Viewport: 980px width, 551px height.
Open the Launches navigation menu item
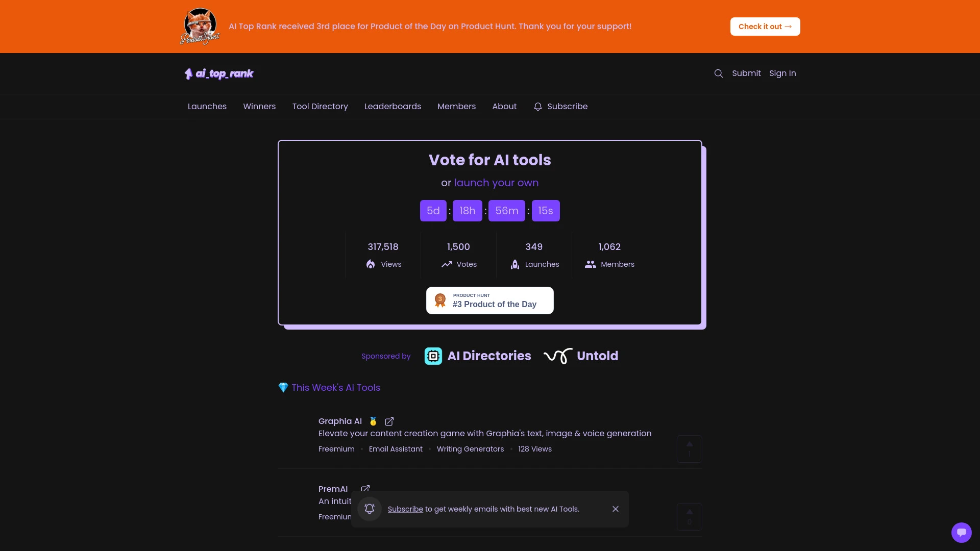(x=207, y=106)
